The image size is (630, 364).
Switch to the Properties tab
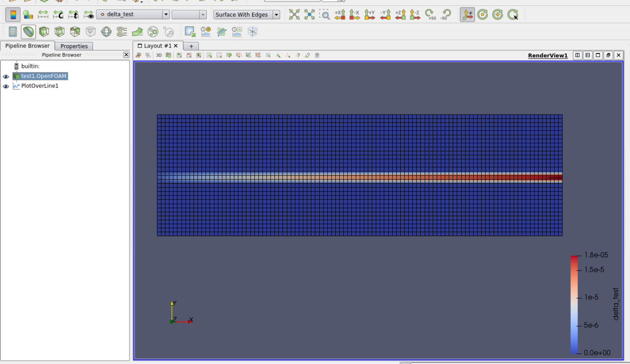click(74, 46)
